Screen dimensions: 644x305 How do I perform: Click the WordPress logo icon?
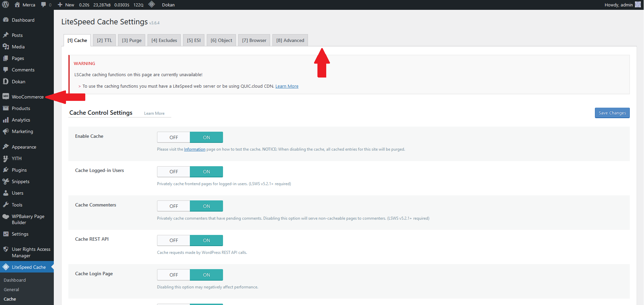[5, 5]
